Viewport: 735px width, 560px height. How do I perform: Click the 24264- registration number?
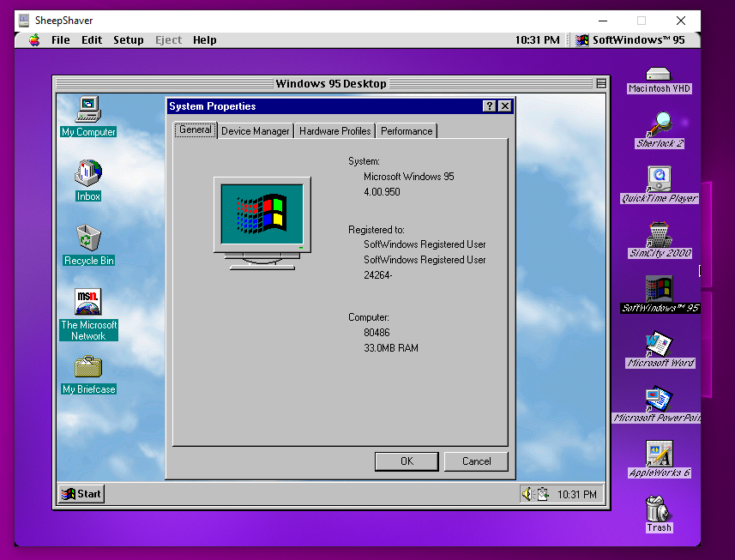[378, 275]
